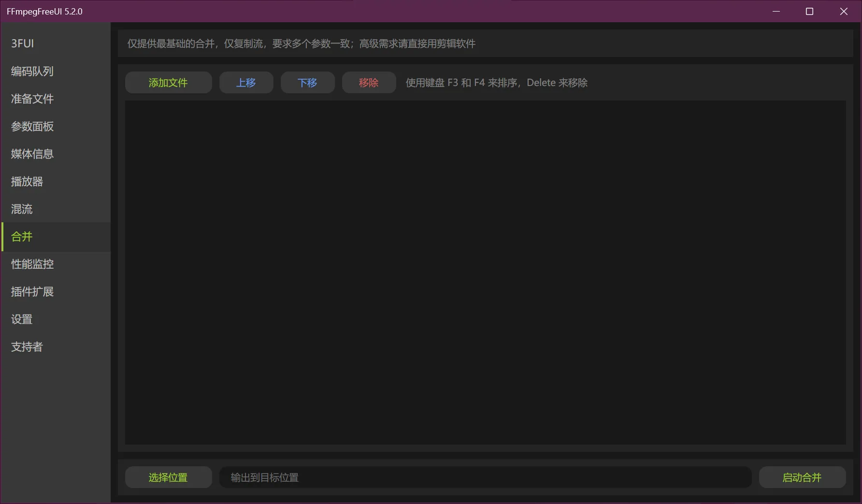
Task: Open 设置 from sidebar
Action: click(x=22, y=319)
